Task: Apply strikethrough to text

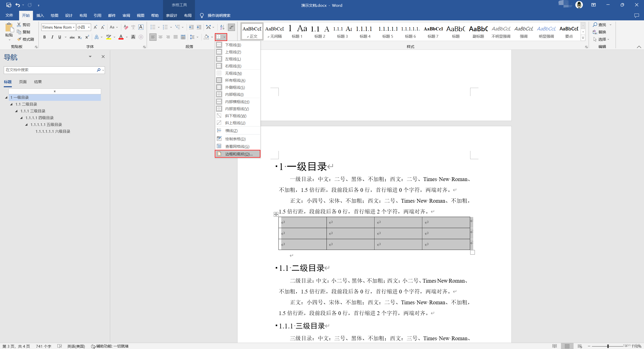Action: (72, 37)
